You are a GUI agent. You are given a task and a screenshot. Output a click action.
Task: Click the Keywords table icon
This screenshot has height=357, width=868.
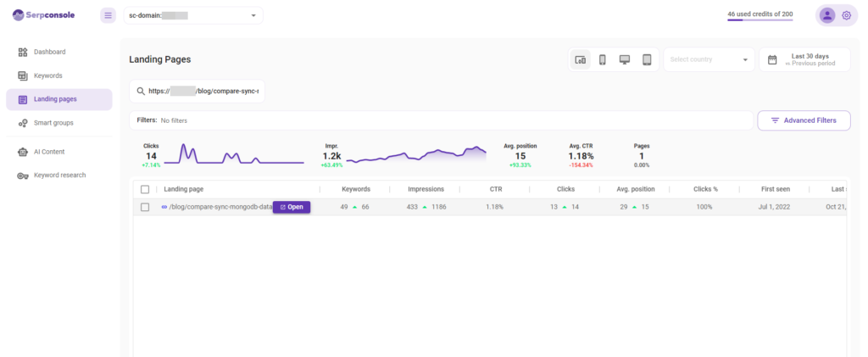pos(23,75)
